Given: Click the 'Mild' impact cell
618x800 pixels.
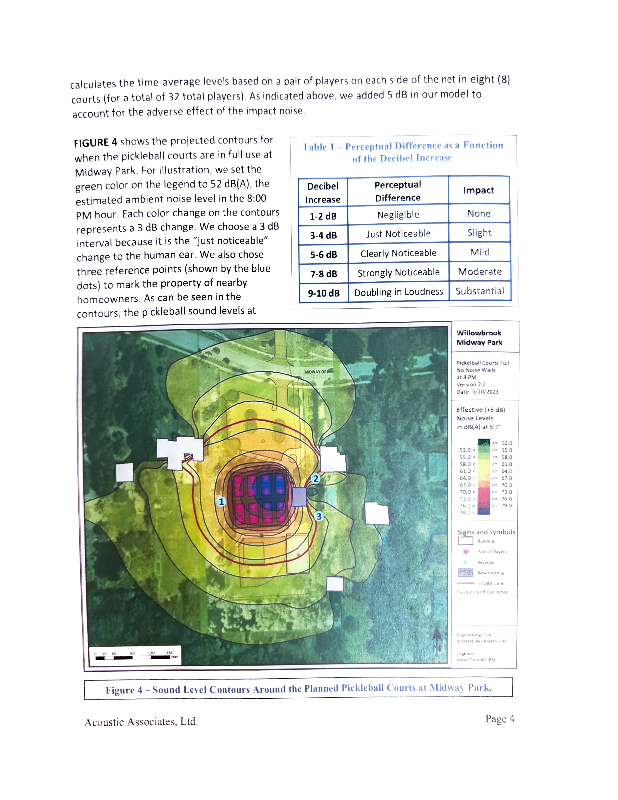Looking at the screenshot, I should [480, 252].
